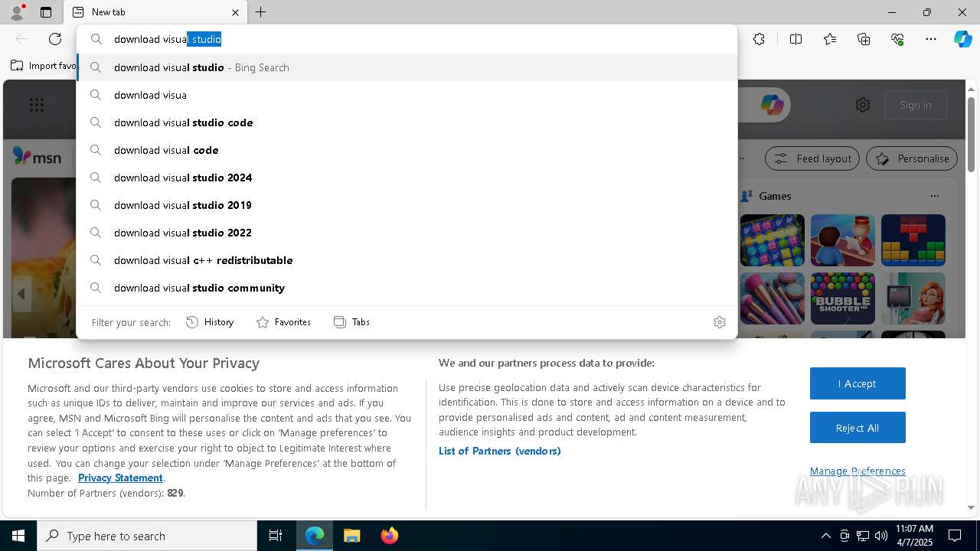Open Import favorites bookmark bar item

[44, 66]
